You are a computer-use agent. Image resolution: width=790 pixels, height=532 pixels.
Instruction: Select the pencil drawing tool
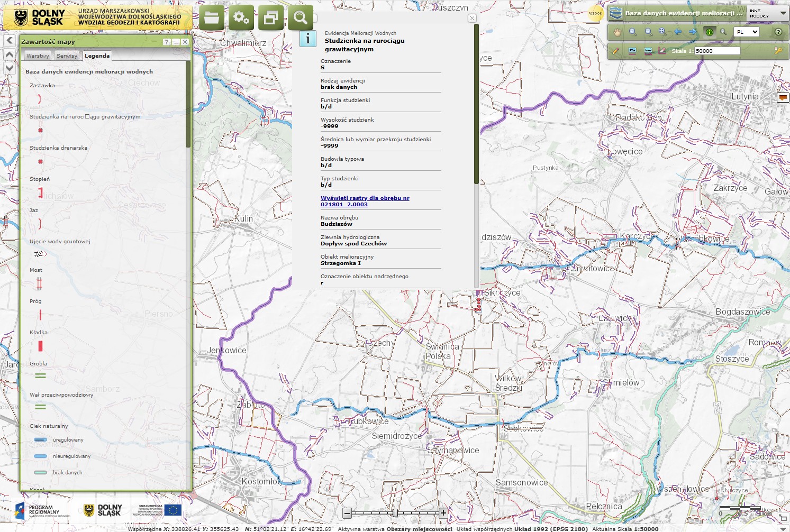point(615,51)
